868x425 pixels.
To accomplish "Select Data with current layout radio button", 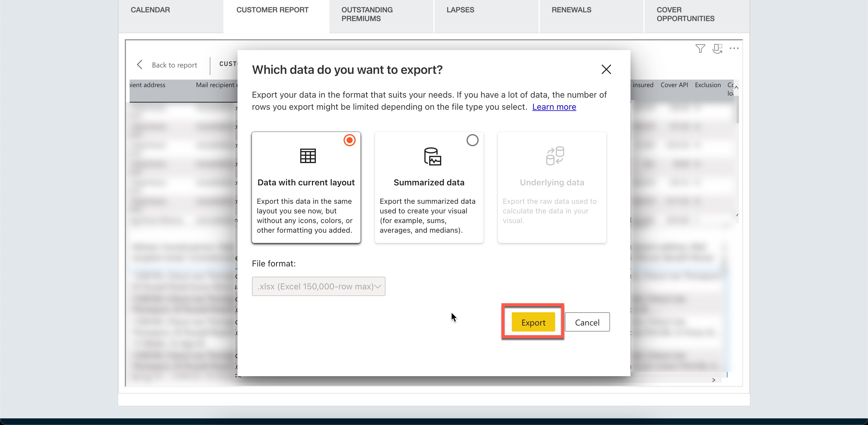I will (x=349, y=140).
